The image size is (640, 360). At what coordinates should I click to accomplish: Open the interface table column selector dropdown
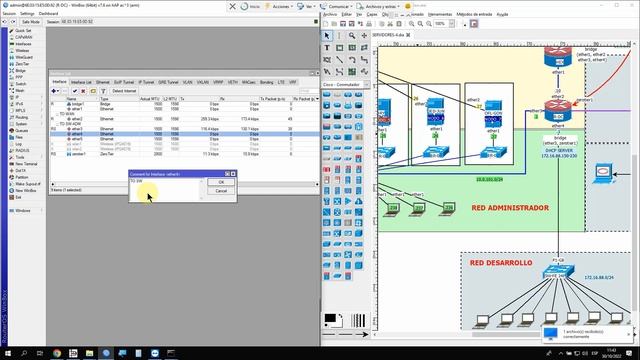318,99
